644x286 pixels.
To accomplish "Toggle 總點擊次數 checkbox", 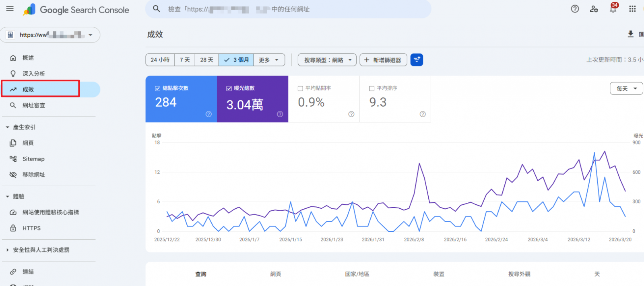I will [157, 88].
